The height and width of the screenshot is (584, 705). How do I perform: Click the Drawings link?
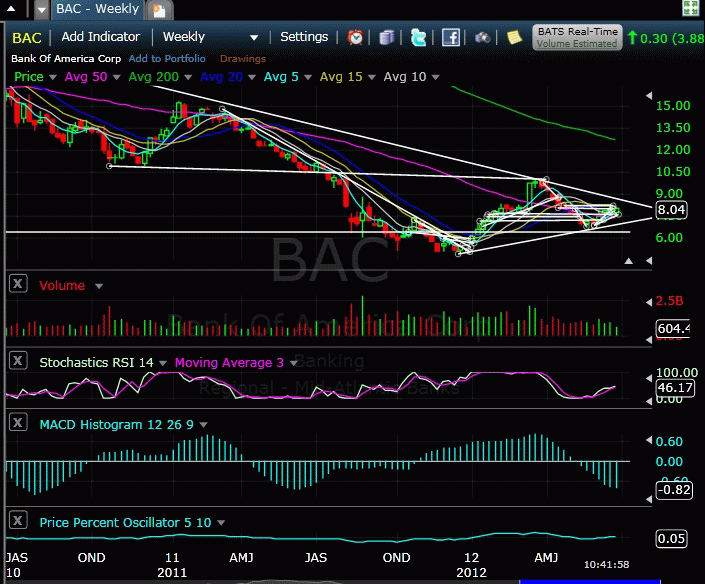click(x=242, y=59)
